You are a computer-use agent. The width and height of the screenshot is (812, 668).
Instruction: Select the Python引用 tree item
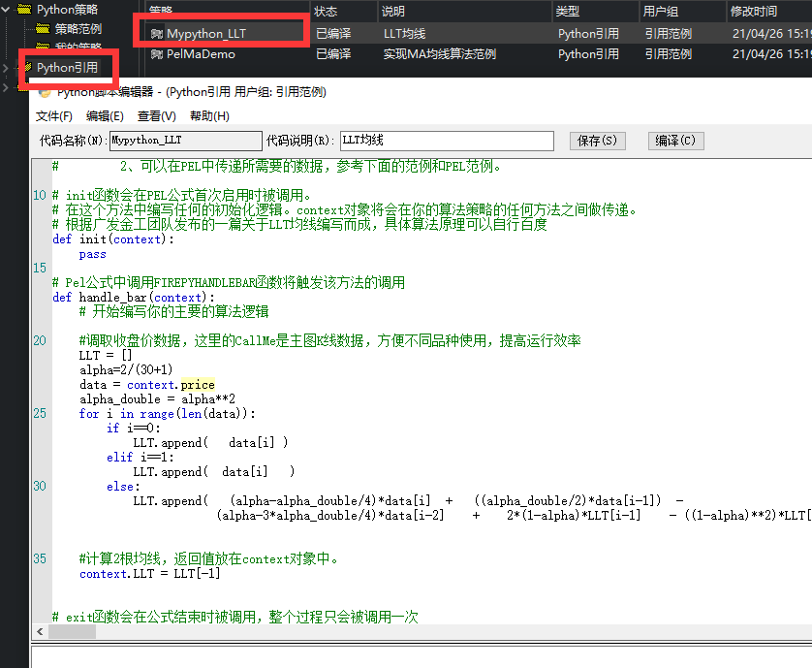tap(67, 67)
